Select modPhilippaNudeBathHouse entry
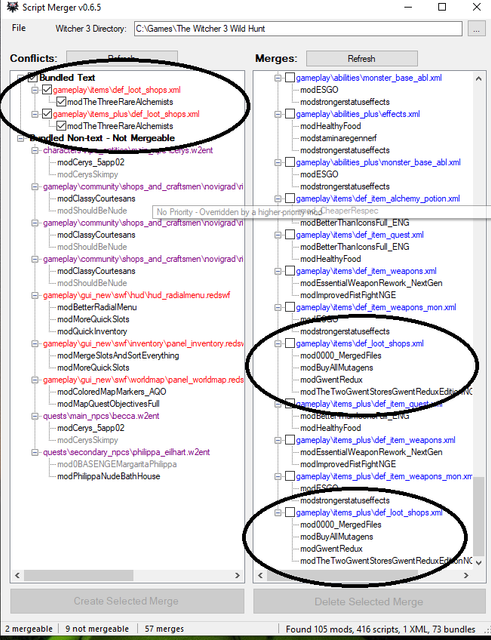Viewport: 491px width, 640px height. pyautogui.click(x=109, y=476)
